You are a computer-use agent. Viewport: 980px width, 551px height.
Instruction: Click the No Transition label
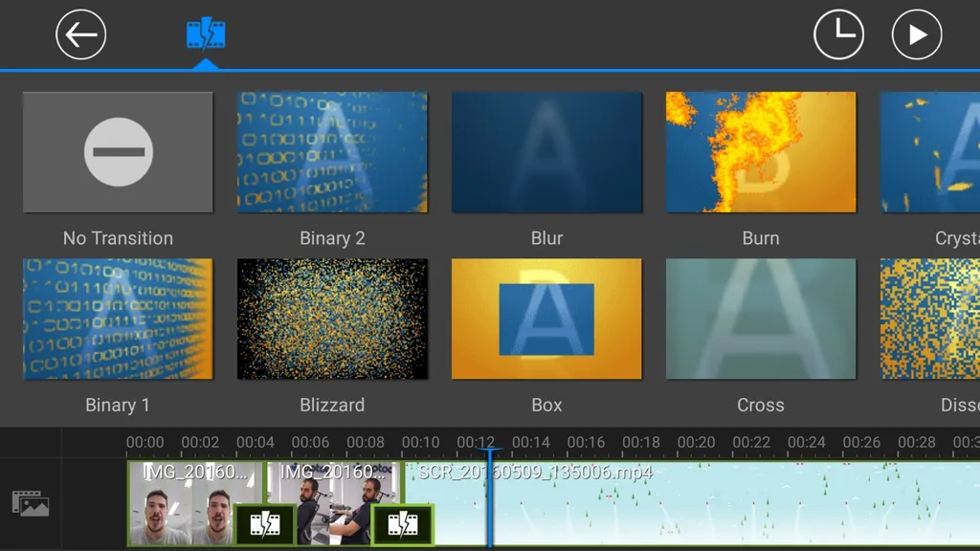(118, 238)
